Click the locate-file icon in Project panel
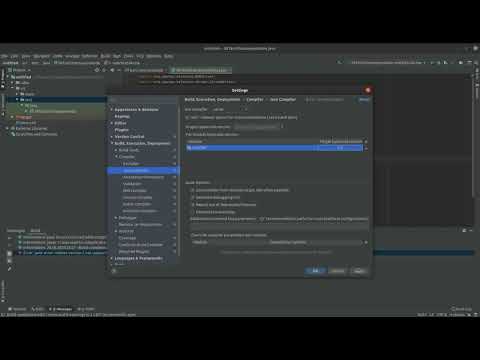 click(x=97, y=70)
